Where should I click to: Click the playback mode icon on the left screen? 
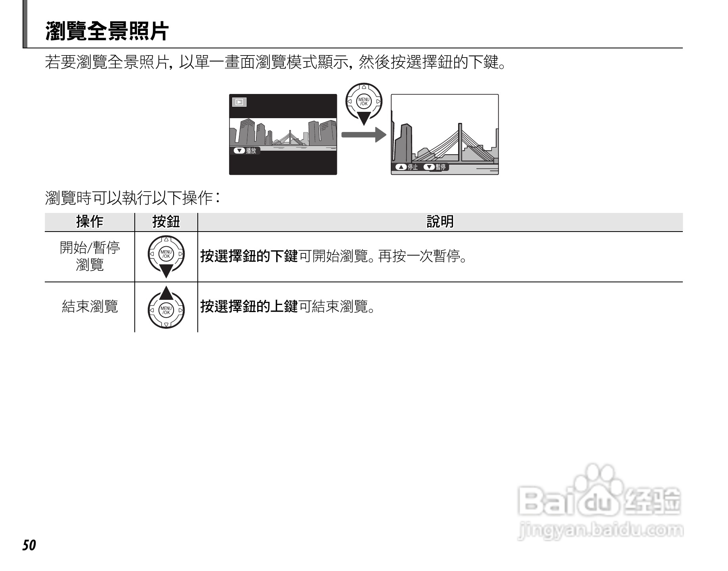(239, 102)
